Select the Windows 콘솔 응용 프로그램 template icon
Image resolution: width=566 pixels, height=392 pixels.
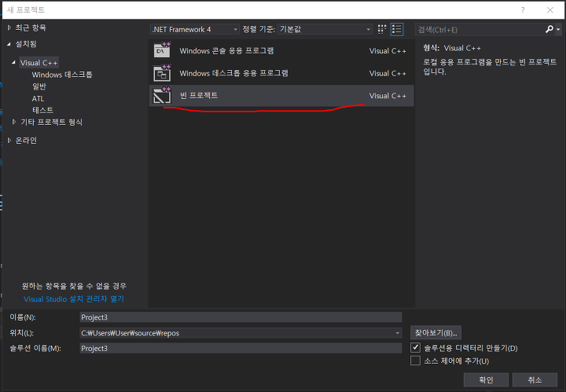(x=162, y=50)
